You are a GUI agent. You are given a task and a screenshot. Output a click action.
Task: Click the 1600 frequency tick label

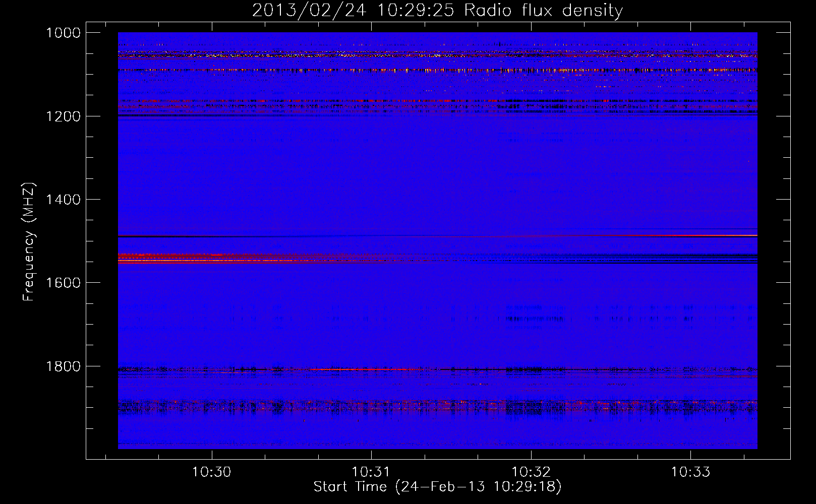[63, 283]
